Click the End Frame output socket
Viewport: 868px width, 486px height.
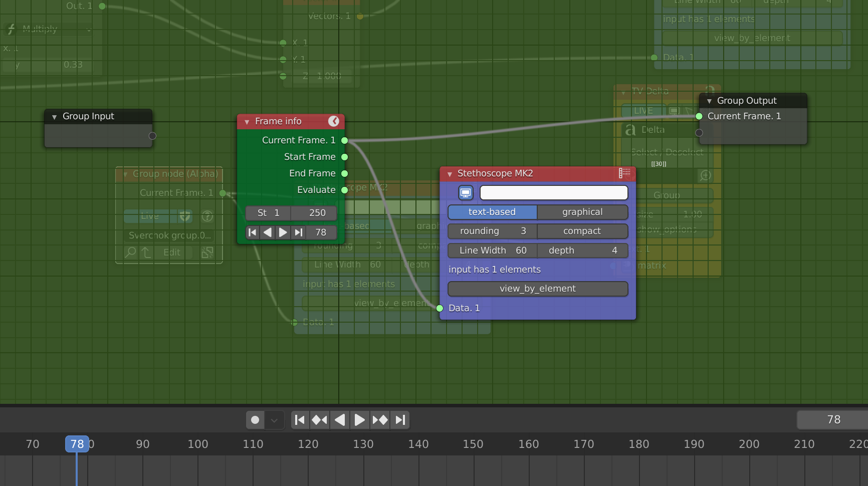pyautogui.click(x=344, y=174)
